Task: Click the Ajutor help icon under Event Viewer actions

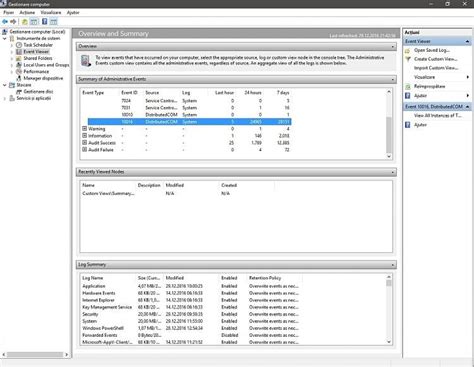Action: (x=407, y=96)
